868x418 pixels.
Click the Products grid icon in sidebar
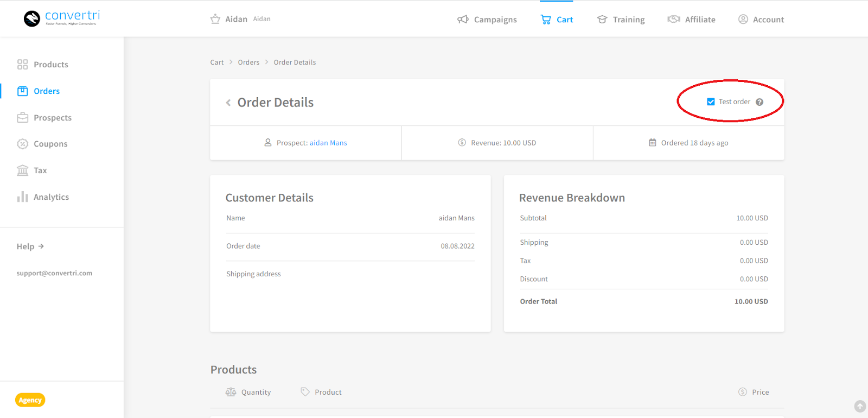click(22, 65)
